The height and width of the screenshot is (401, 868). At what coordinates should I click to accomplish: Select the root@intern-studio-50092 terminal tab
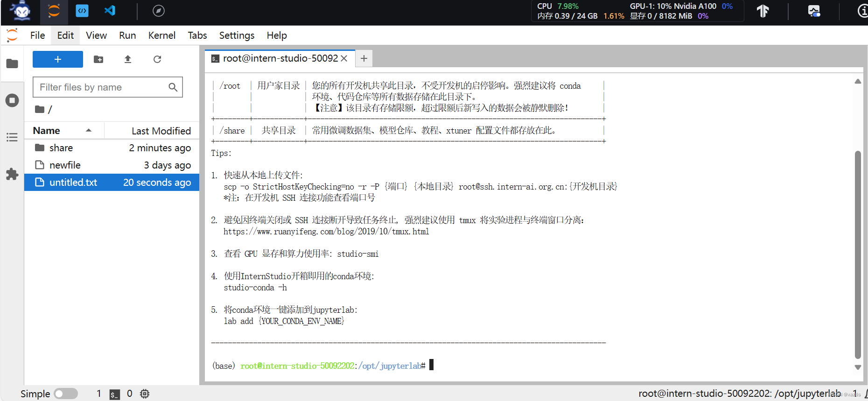280,58
